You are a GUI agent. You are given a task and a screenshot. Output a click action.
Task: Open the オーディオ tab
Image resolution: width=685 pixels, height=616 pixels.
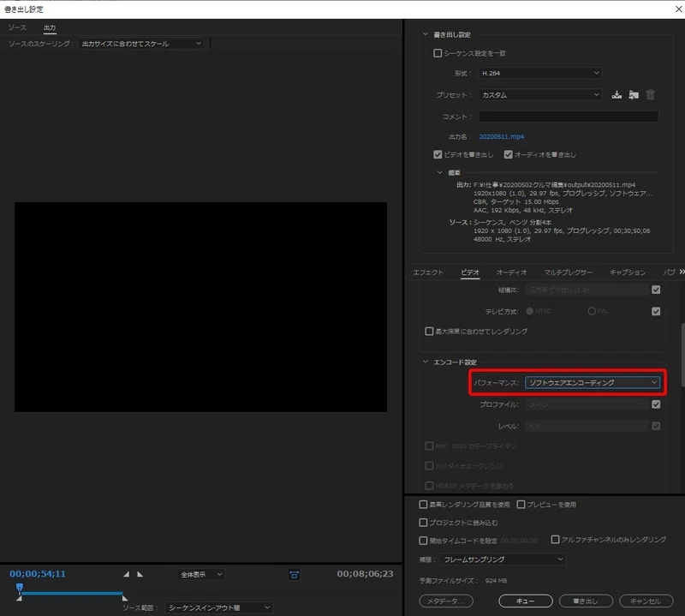(x=511, y=272)
